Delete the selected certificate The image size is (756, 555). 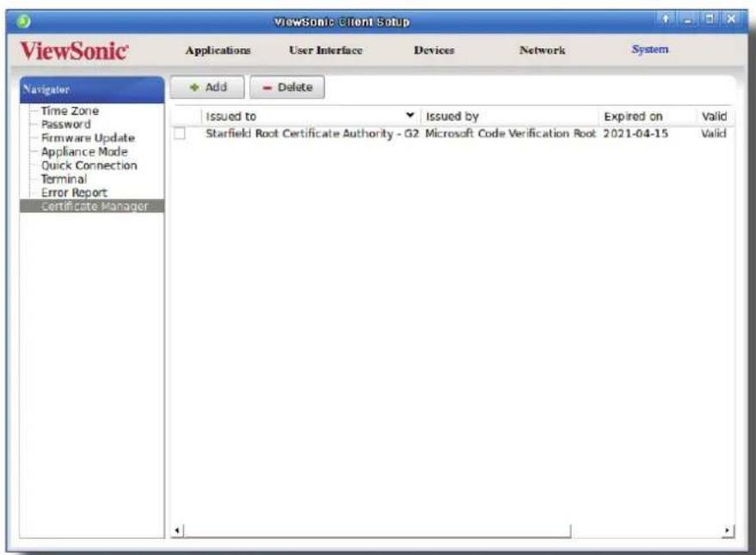(287, 87)
